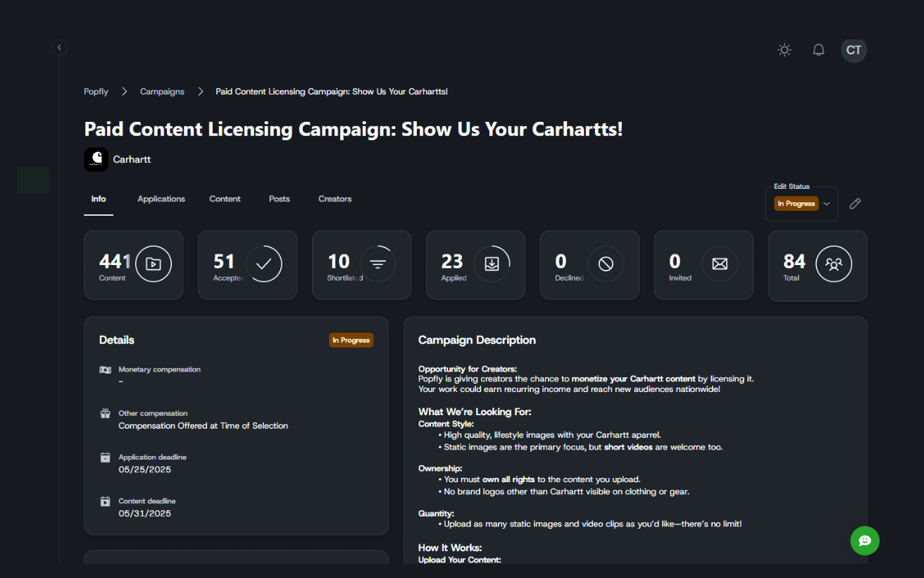Click the first breadcrumb chevron after Popfly
924x578 pixels.
(x=125, y=92)
